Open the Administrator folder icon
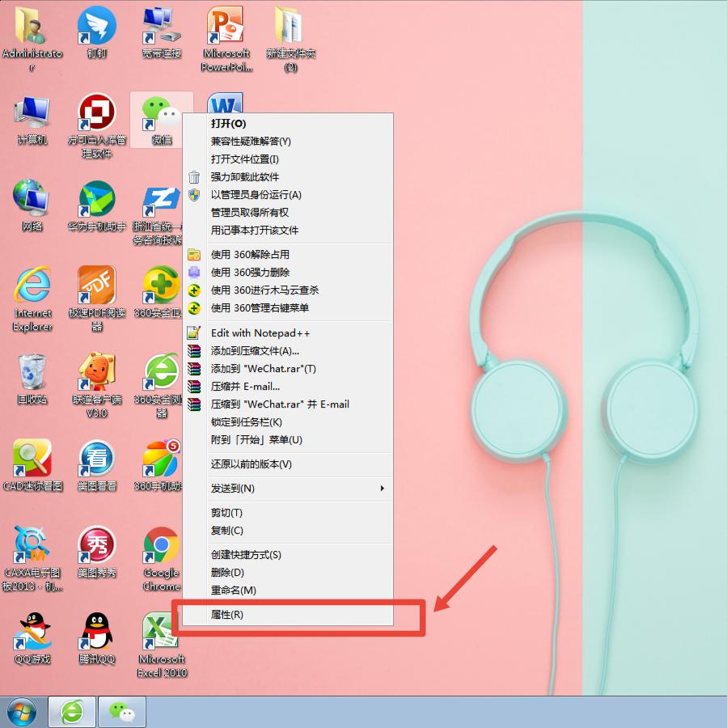 pos(32,38)
